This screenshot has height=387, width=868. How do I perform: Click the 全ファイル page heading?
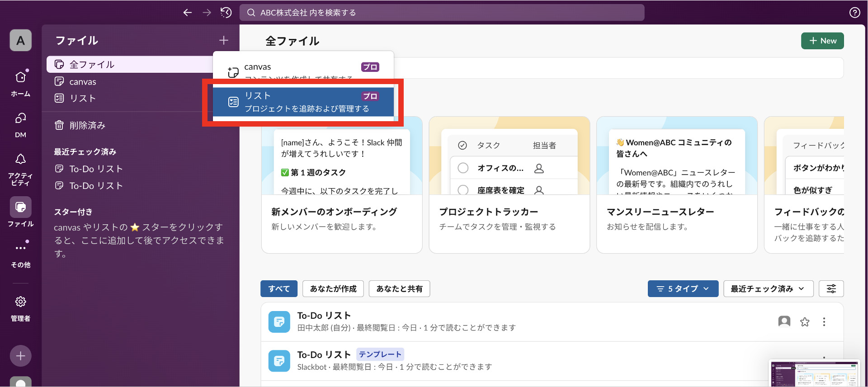(292, 41)
